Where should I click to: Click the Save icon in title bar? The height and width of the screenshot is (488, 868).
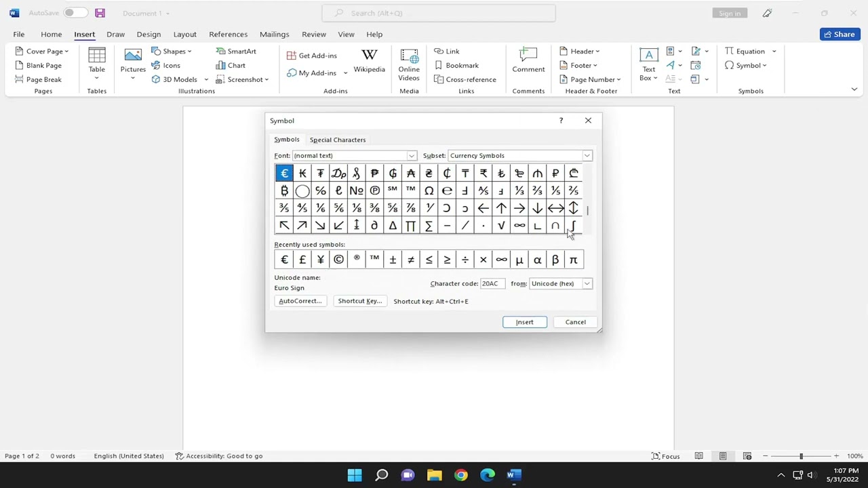tap(100, 13)
